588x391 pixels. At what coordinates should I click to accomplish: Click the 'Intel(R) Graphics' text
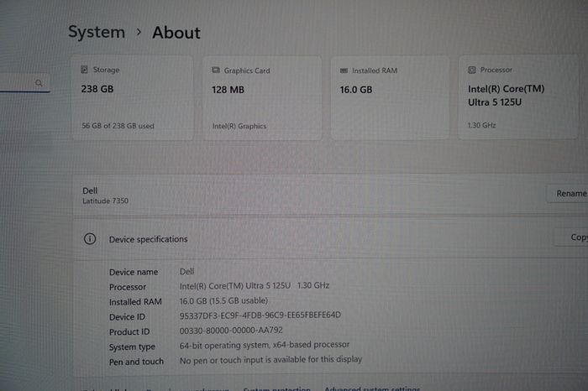pyautogui.click(x=239, y=126)
